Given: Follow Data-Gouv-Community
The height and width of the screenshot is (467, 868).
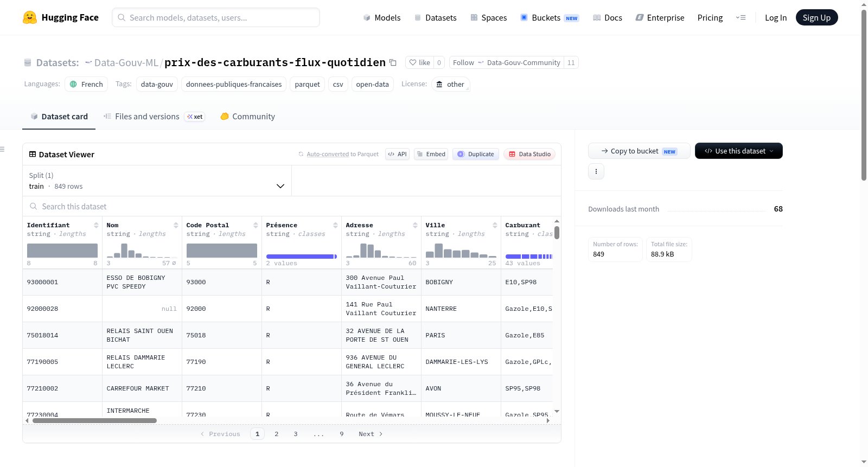Looking at the screenshot, I should pyautogui.click(x=507, y=62).
